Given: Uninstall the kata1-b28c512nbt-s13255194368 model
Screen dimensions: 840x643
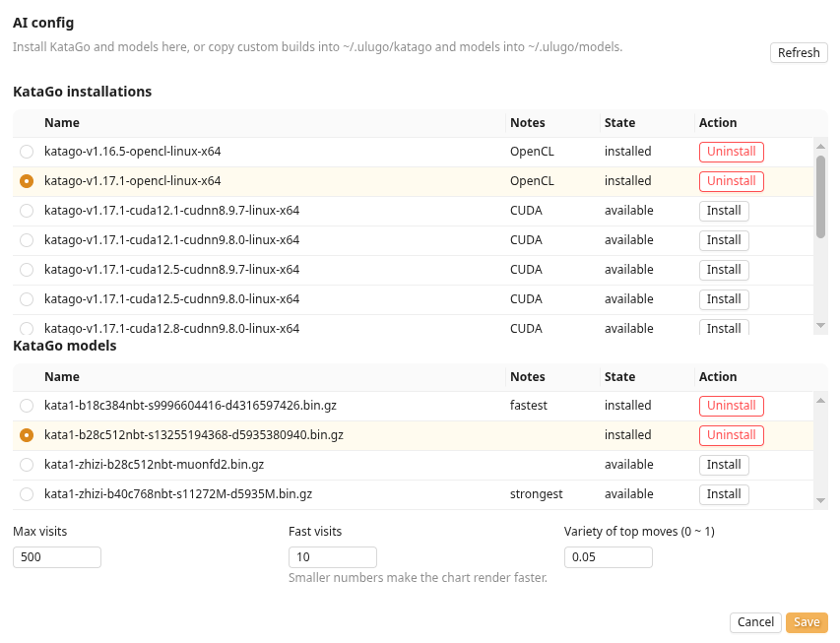Looking at the screenshot, I should click(x=732, y=435).
